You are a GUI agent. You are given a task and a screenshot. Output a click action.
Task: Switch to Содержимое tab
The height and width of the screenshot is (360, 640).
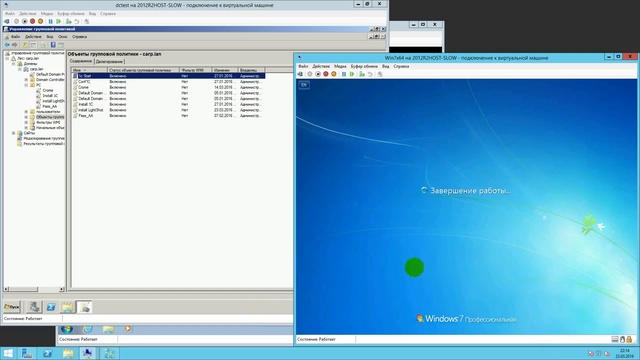coord(81,61)
